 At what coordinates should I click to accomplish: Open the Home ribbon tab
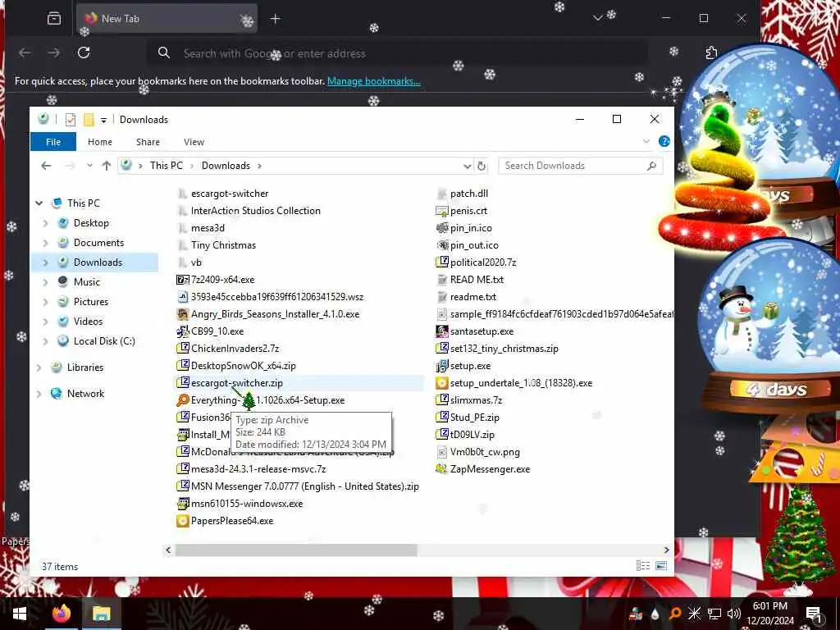pyautogui.click(x=100, y=142)
